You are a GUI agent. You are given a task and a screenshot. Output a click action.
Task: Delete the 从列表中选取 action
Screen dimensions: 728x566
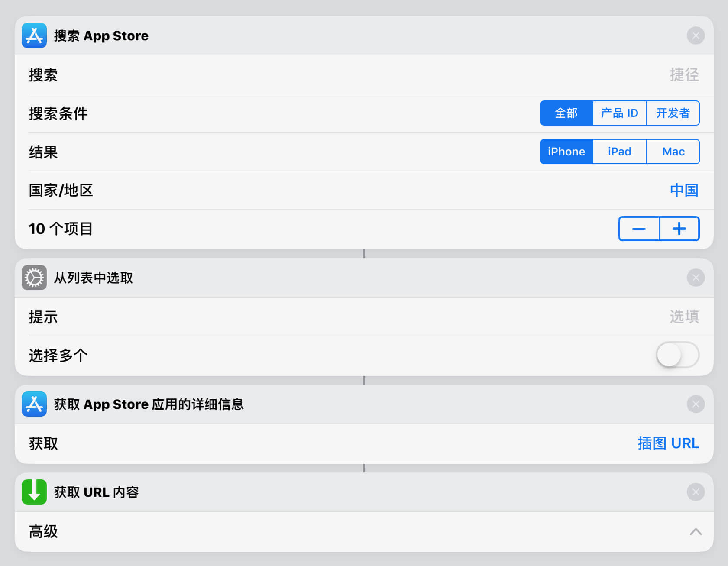(x=696, y=278)
